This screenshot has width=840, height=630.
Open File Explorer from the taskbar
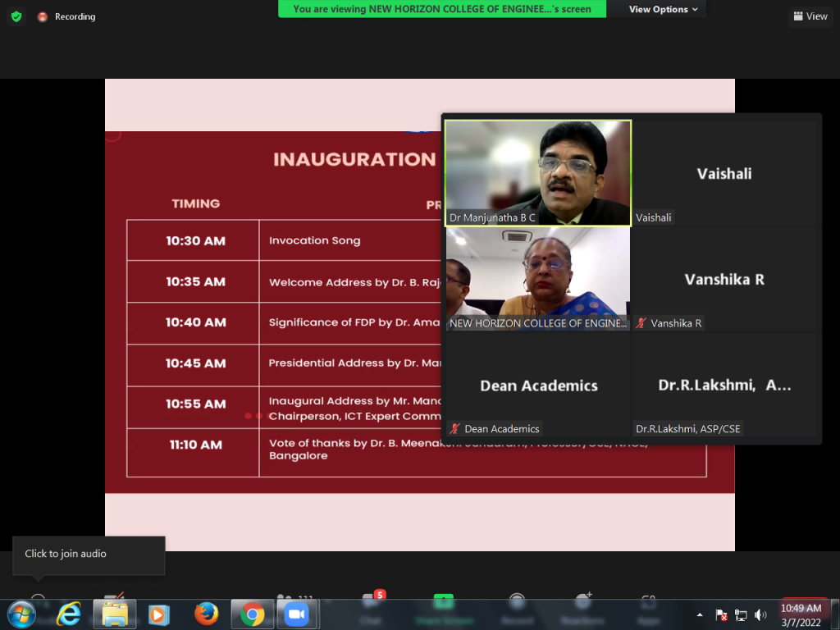[x=114, y=614]
